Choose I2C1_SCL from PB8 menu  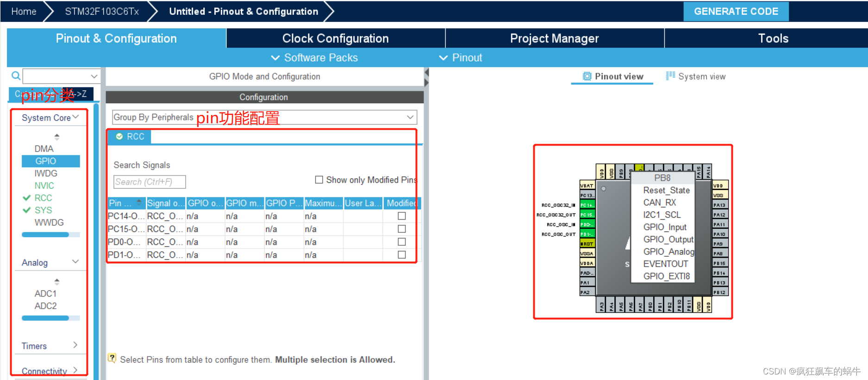pos(662,215)
